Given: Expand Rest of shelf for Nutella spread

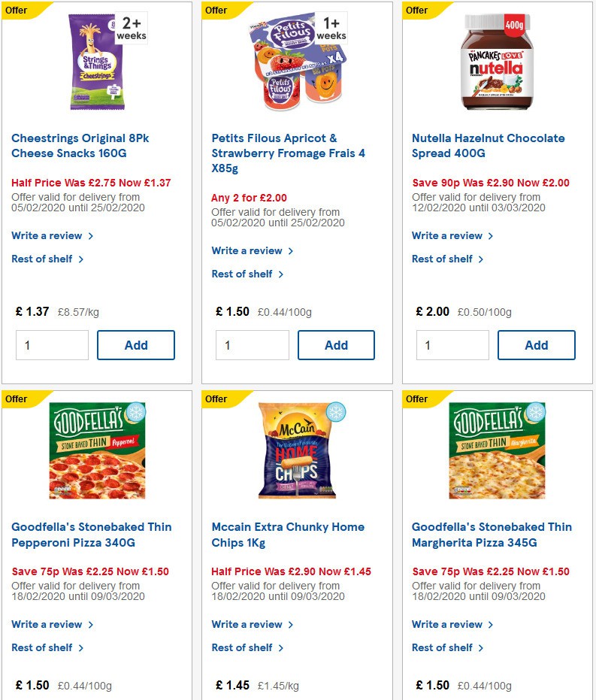Looking at the screenshot, I should (x=443, y=259).
